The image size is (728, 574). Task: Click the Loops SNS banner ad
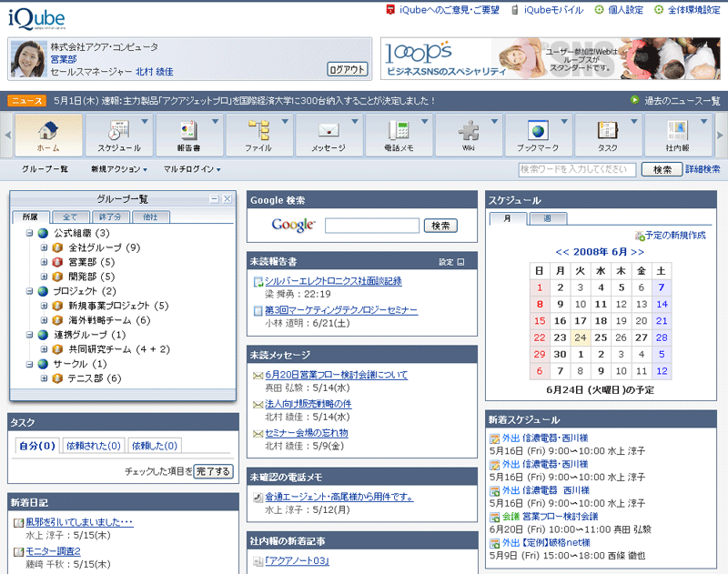[x=551, y=59]
